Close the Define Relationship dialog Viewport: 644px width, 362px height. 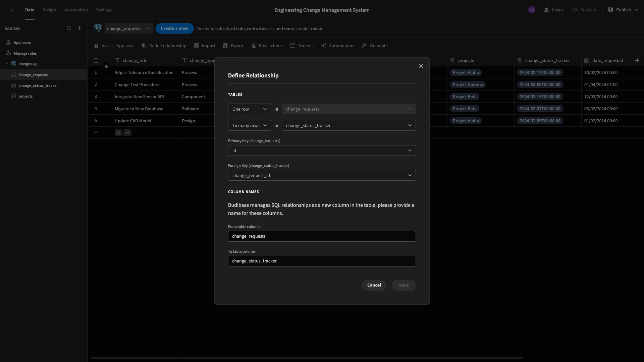[x=421, y=66]
